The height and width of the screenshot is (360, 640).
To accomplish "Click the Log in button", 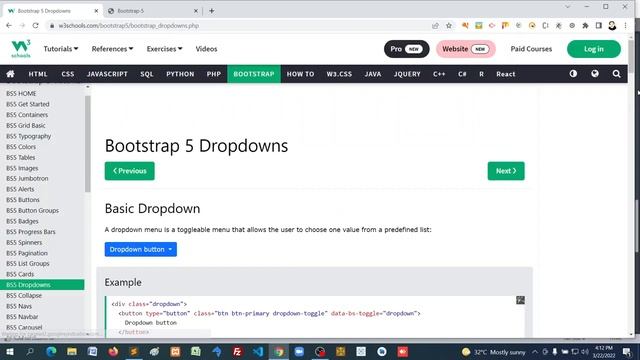I will 593,49.
